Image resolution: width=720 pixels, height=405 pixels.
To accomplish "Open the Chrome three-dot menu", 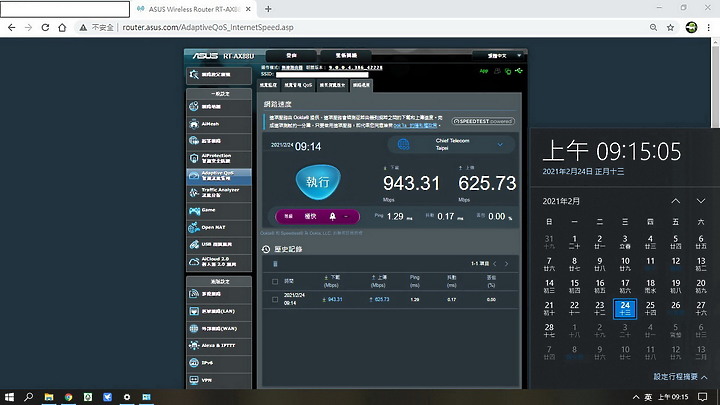I will 709,28.
